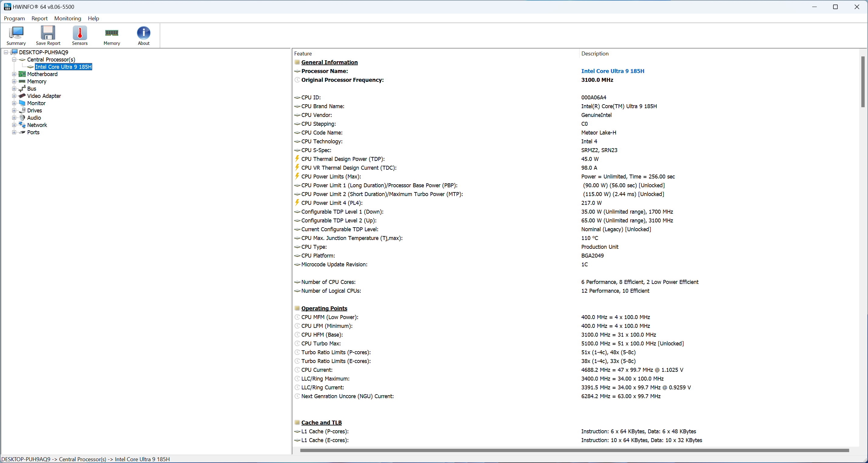Click the Monitor icon in the tree
The image size is (868, 463).
(22, 103)
